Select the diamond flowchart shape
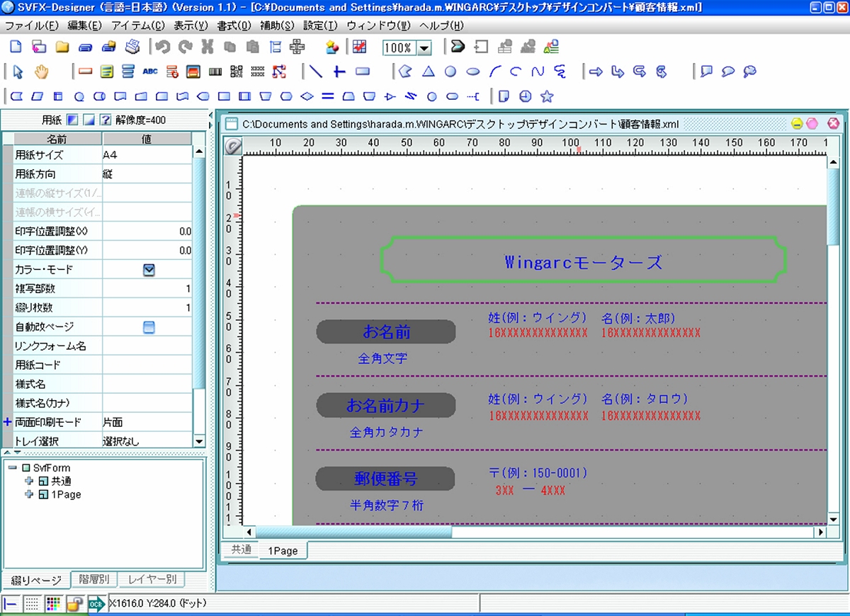 coord(307,96)
